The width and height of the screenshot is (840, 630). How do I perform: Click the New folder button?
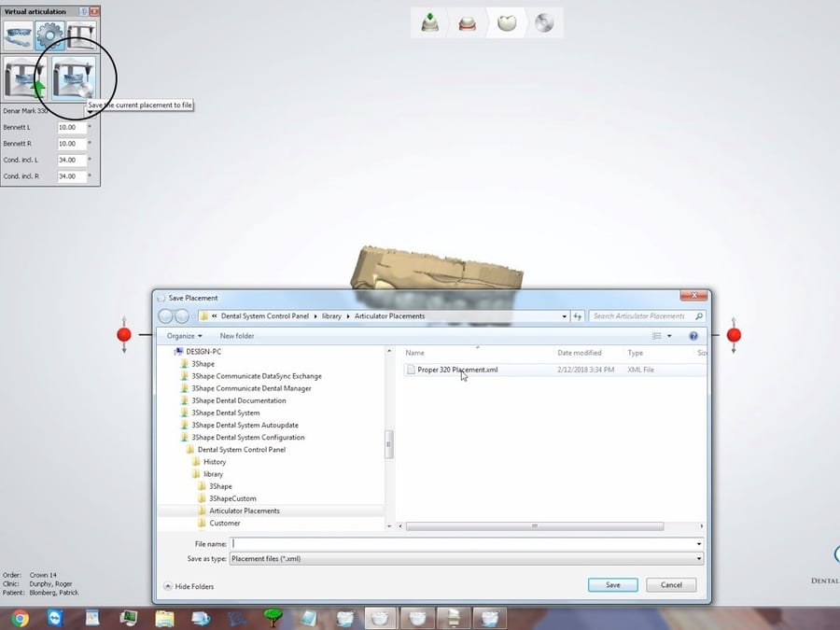click(x=237, y=336)
